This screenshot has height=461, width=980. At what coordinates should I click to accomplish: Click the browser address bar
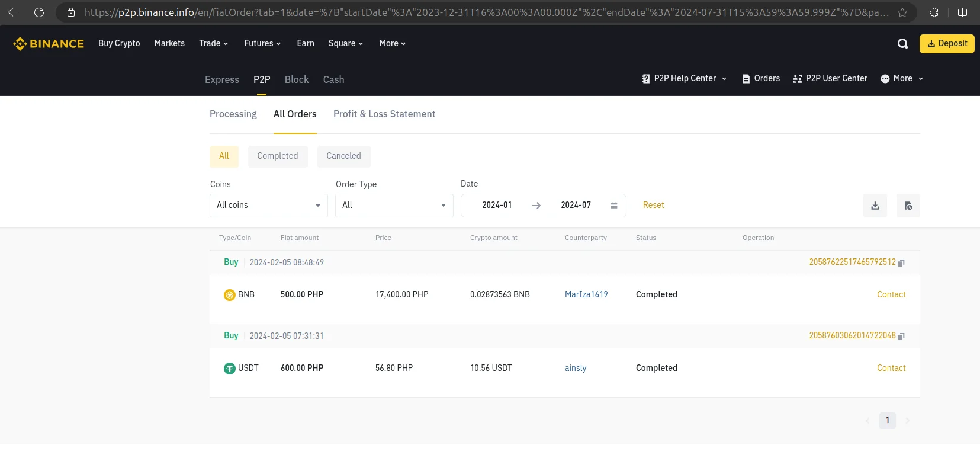(486, 12)
